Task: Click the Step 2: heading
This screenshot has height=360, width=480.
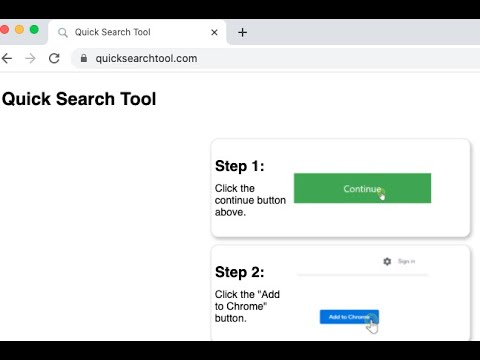Action: coord(239,272)
